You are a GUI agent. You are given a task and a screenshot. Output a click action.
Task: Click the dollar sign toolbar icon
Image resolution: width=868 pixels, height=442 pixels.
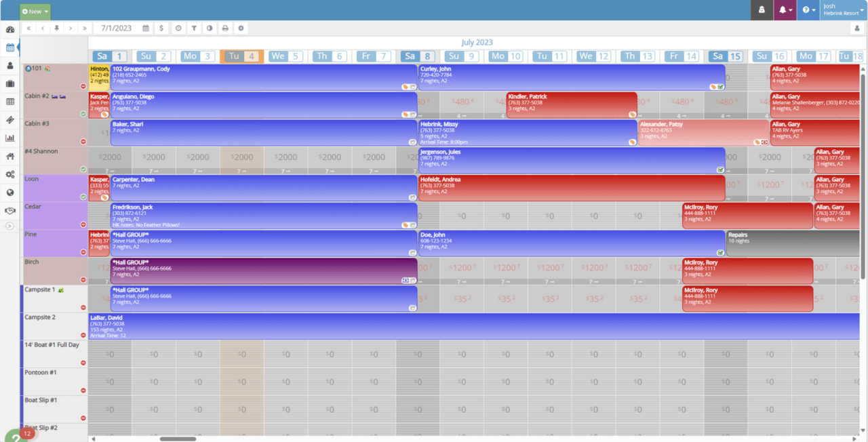[x=161, y=28]
